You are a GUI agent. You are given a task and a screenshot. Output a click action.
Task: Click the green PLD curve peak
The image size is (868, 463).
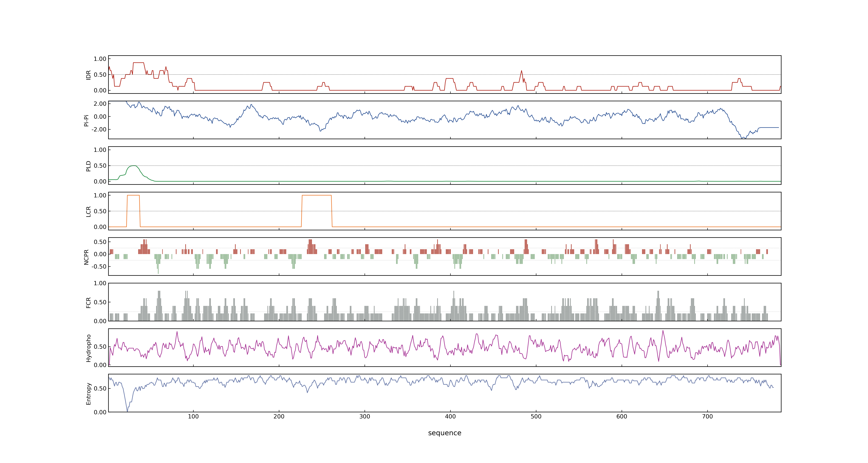point(134,166)
